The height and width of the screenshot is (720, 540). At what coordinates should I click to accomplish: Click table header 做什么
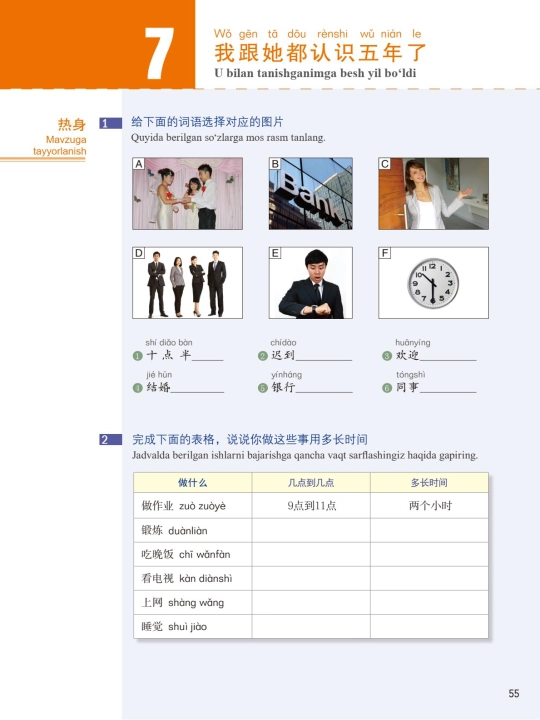(x=192, y=483)
